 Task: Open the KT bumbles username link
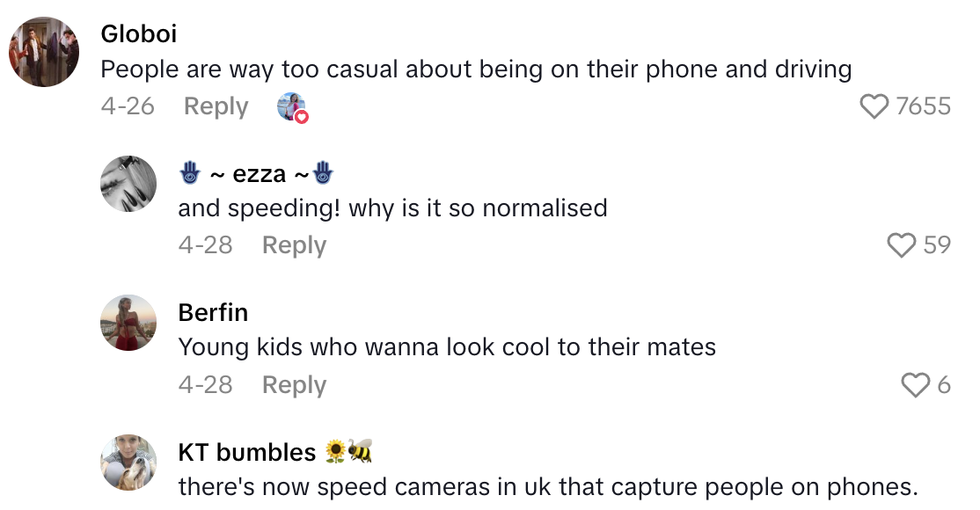[x=247, y=452]
